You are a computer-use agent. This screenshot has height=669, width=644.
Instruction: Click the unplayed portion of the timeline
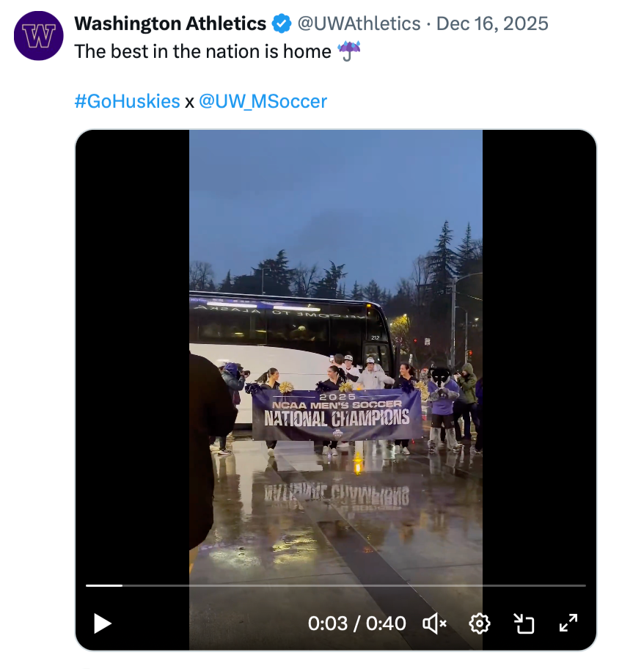point(352,585)
